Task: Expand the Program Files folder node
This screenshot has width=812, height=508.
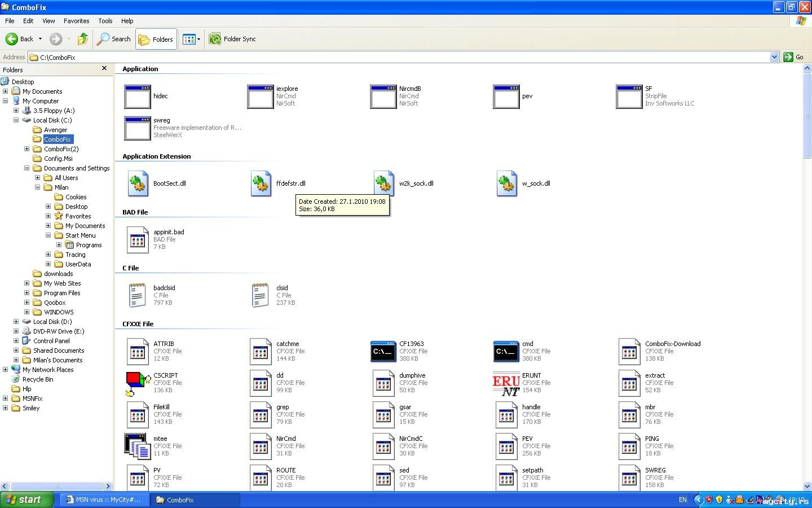Action: pos(27,293)
